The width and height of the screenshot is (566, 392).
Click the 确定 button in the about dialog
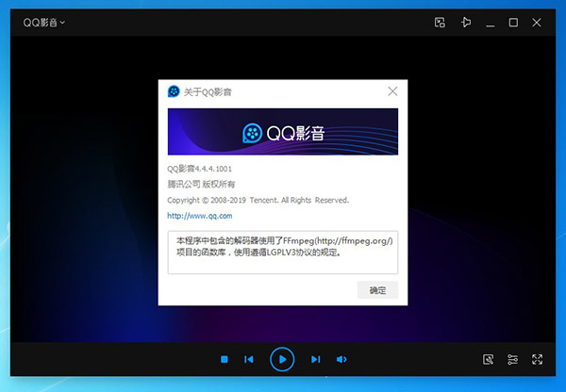tap(377, 290)
